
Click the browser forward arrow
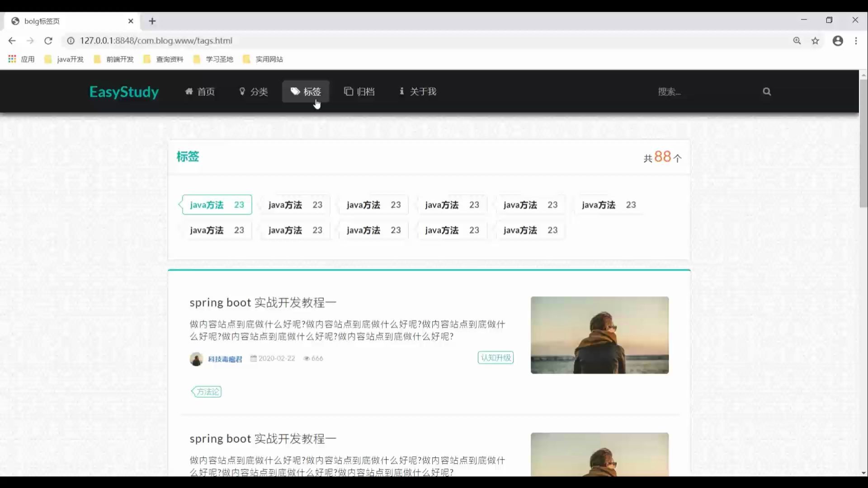point(30,41)
